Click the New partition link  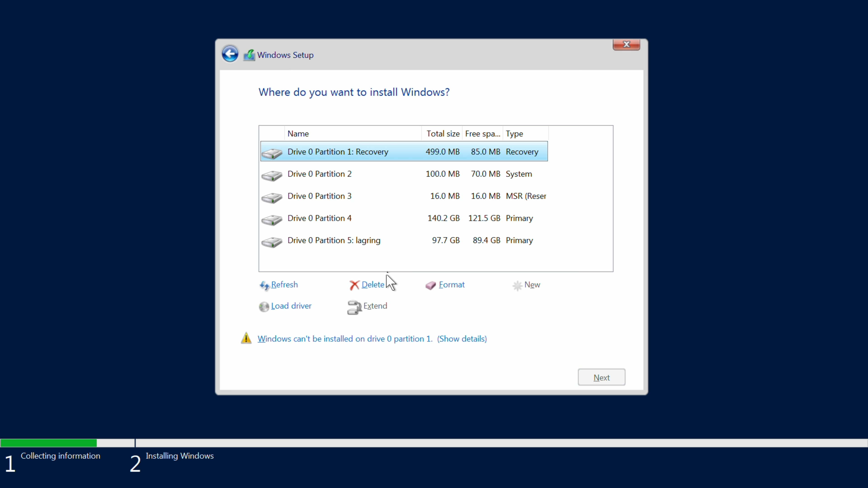[x=532, y=285]
